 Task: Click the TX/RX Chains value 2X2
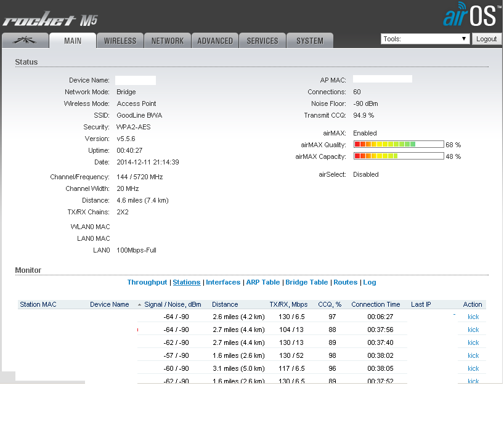pyautogui.click(x=123, y=212)
